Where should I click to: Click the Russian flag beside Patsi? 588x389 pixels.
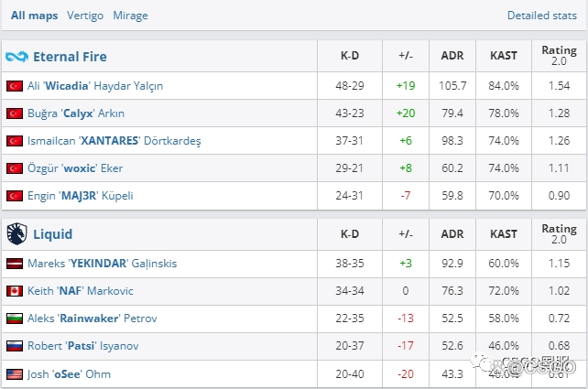[x=15, y=346]
